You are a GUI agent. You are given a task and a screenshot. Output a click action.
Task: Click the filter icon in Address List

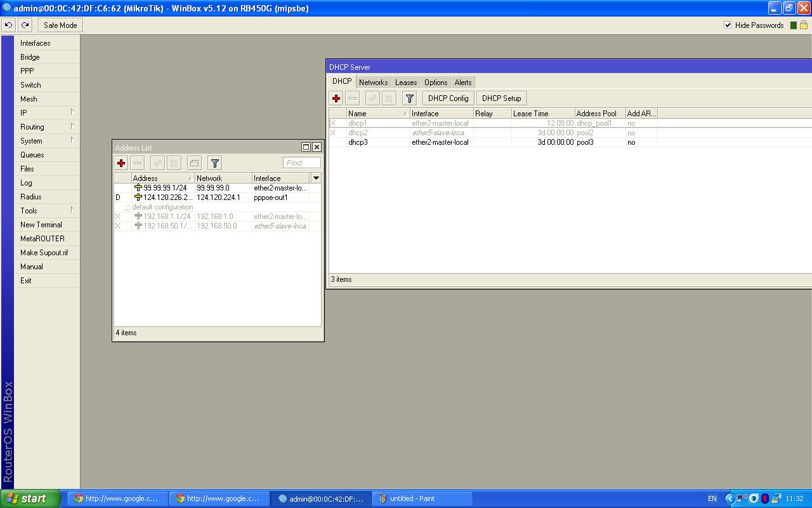[x=215, y=163]
